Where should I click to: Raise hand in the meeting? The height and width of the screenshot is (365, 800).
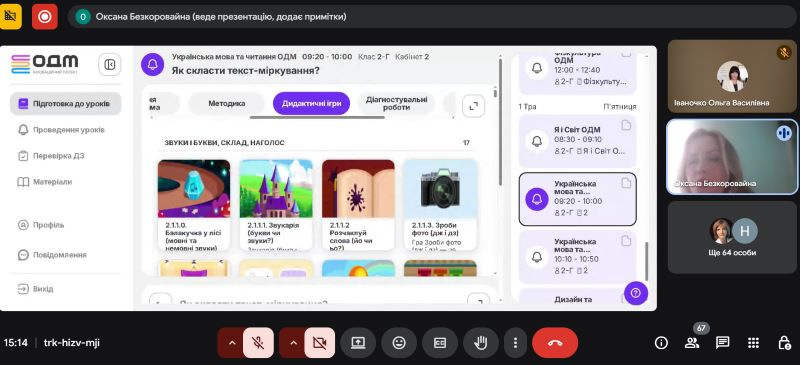click(x=481, y=343)
